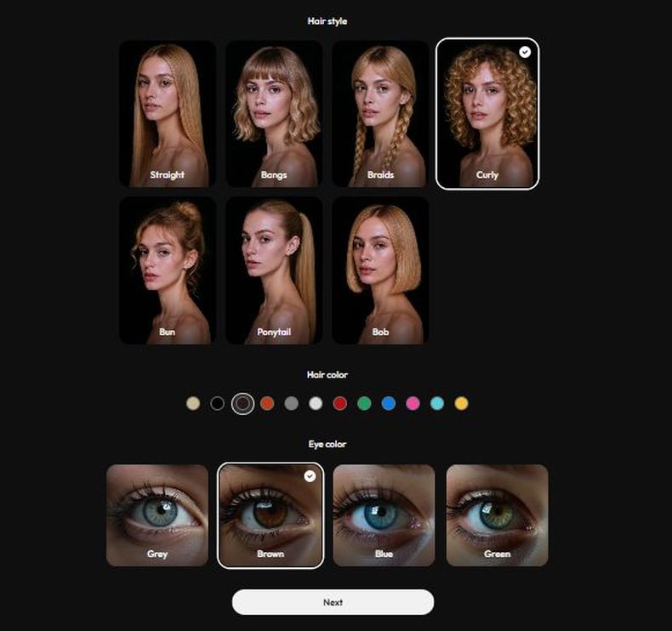This screenshot has width=672, height=631.
Task: Choose Blue eye color
Action: click(x=384, y=514)
